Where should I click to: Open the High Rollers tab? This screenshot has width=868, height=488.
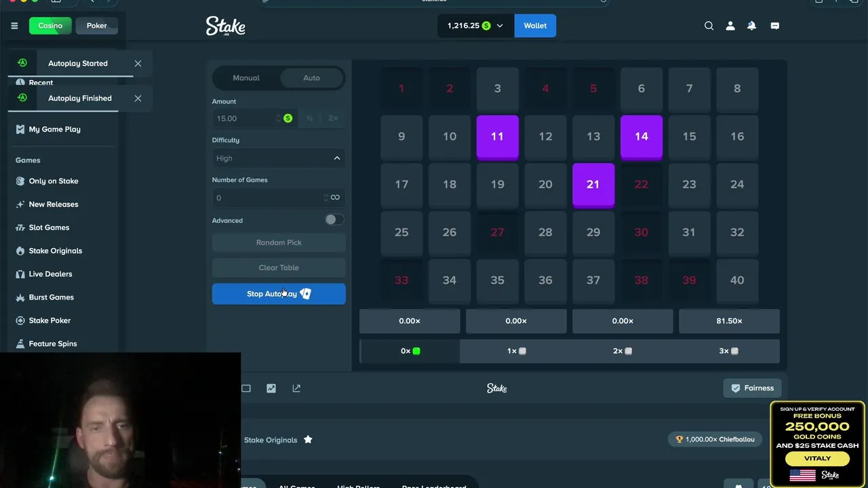click(x=360, y=487)
